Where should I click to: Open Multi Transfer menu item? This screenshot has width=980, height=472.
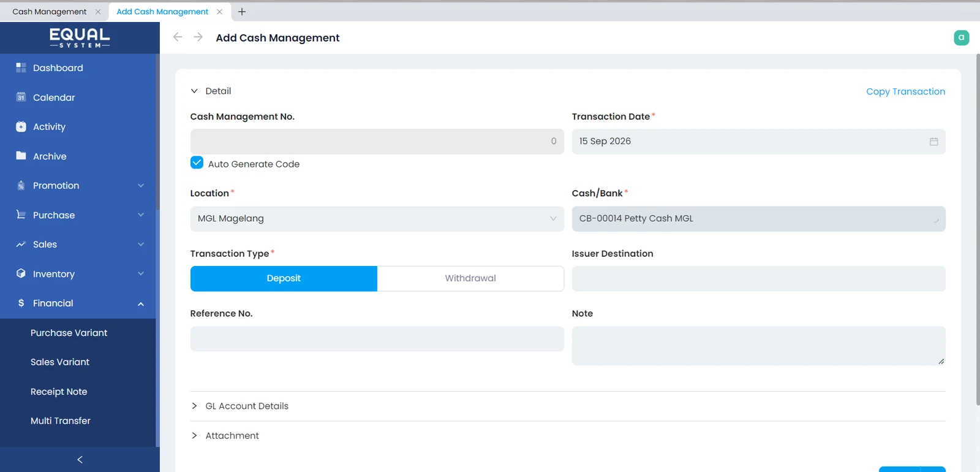(x=61, y=421)
